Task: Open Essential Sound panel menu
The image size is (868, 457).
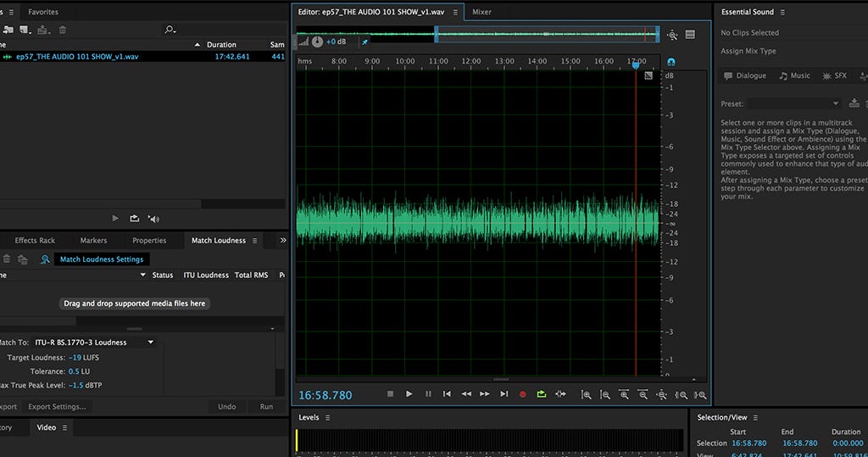Action: (x=782, y=12)
